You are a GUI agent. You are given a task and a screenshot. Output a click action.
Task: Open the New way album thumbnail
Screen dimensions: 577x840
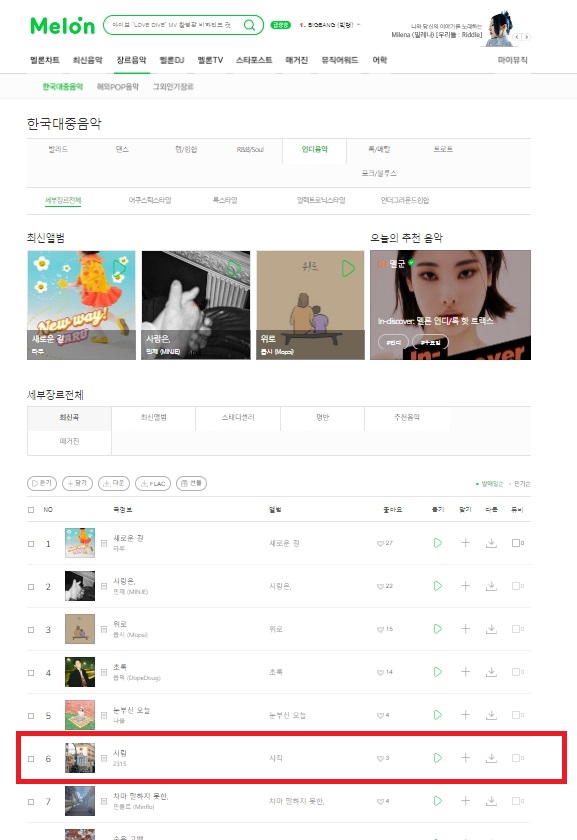(81, 305)
